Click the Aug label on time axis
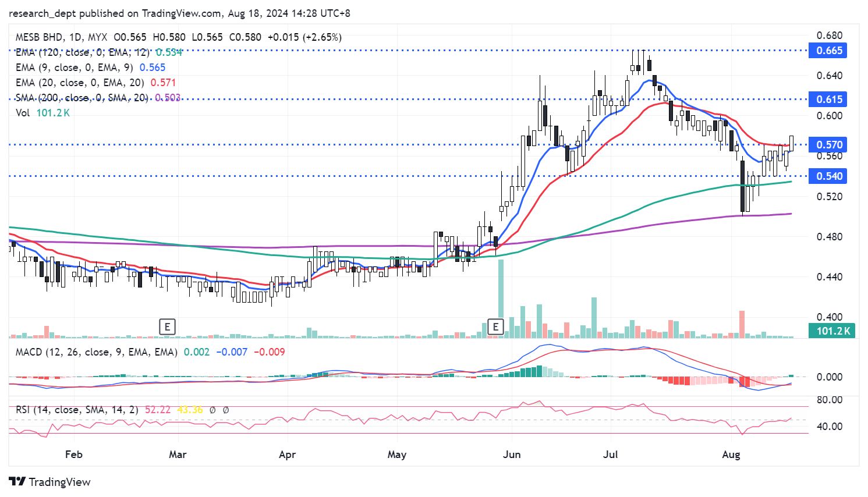The width and height of the screenshot is (868, 497). pos(731,455)
